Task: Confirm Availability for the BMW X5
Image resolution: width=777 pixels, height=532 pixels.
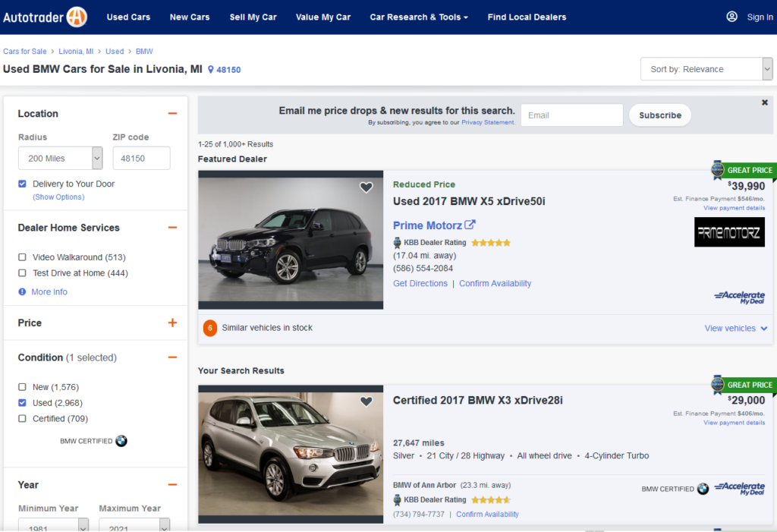Action: 495,284
